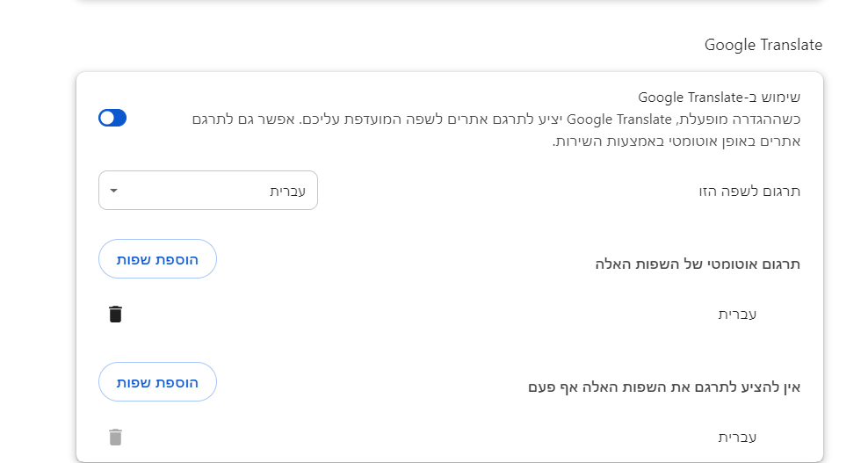
Task: Click "הוספת שפות" for never-translate languages
Action: [158, 382]
